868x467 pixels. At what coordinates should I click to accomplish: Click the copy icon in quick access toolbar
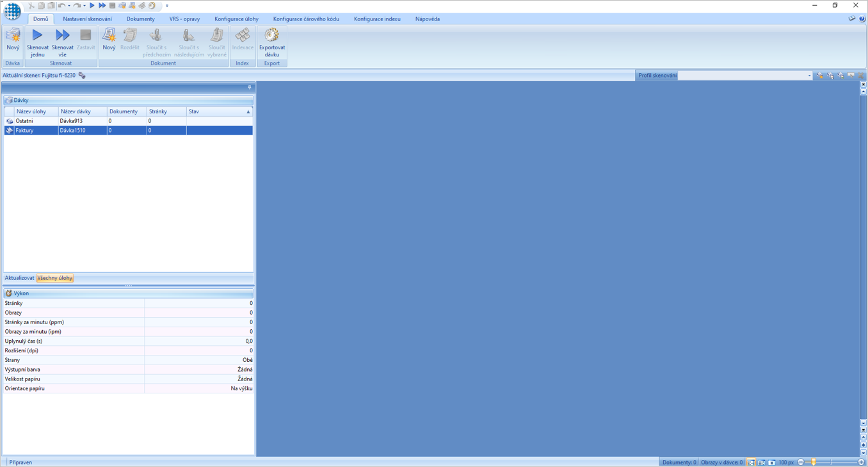41,6
